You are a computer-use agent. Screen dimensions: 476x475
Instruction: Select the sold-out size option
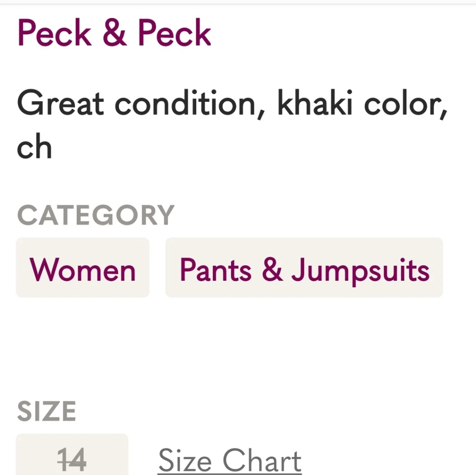(x=72, y=458)
